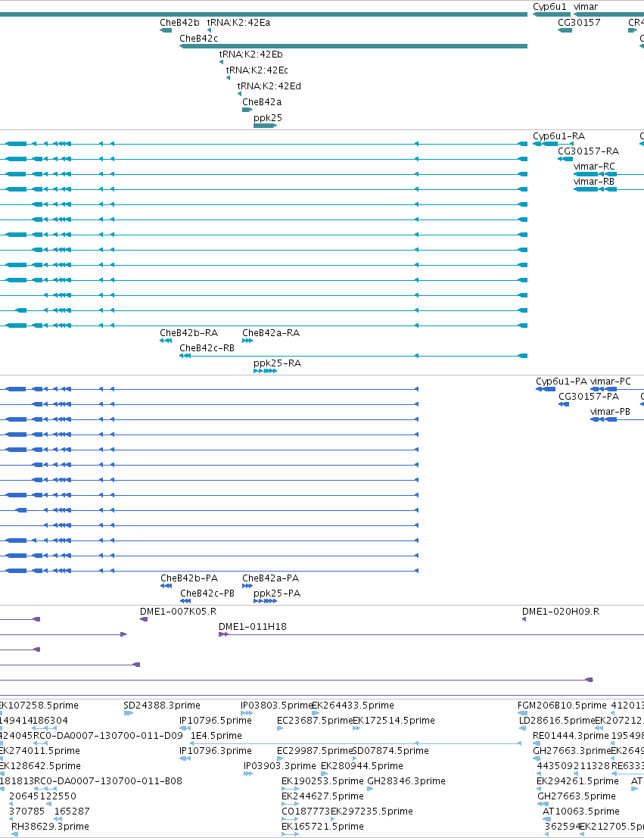Click the CheB42a-PA protein label
The image size is (644, 838).
pyautogui.click(x=270, y=578)
